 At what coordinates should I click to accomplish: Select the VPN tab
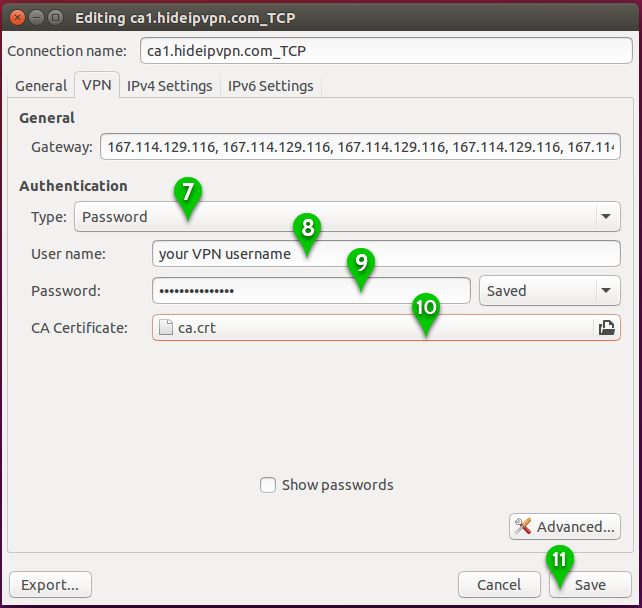point(97,85)
